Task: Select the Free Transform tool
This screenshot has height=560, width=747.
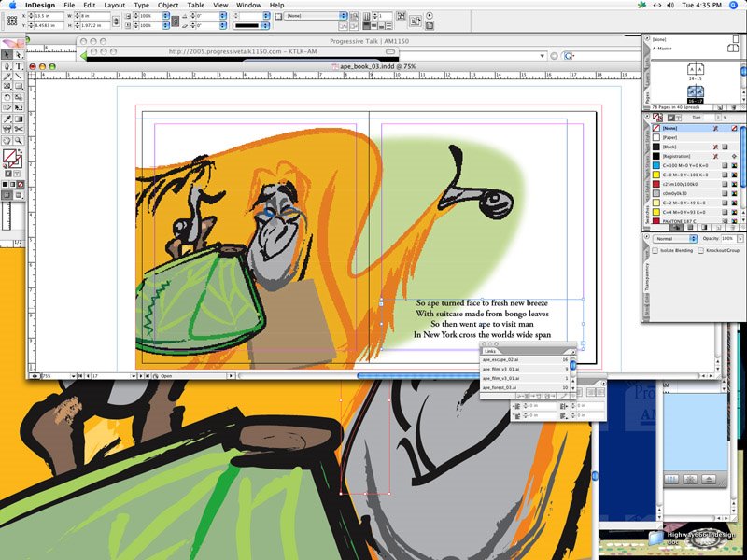Action: click(19, 107)
